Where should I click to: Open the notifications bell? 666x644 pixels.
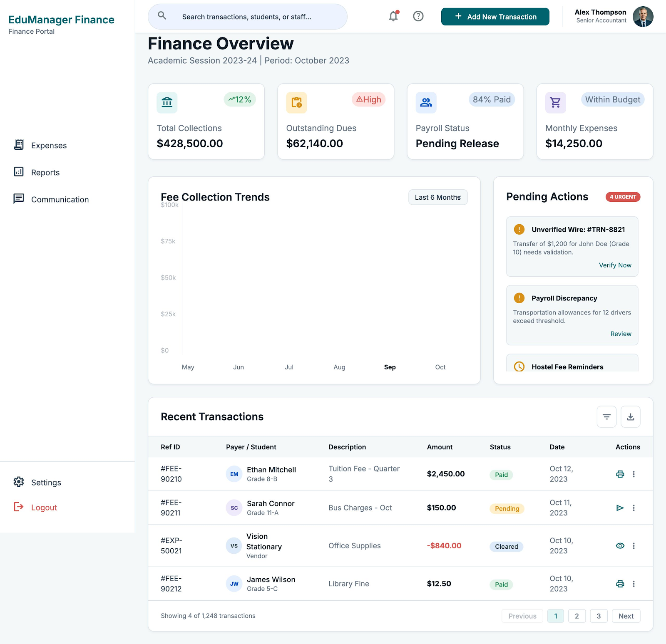click(x=393, y=16)
